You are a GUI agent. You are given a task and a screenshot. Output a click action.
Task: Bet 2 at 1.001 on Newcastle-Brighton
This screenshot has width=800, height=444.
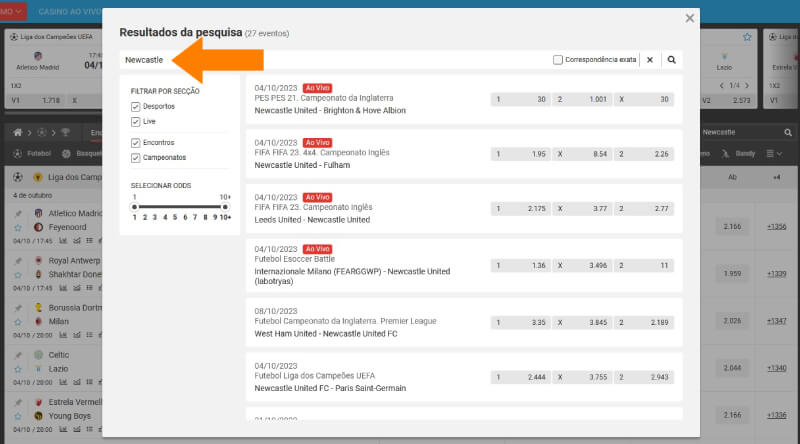582,100
